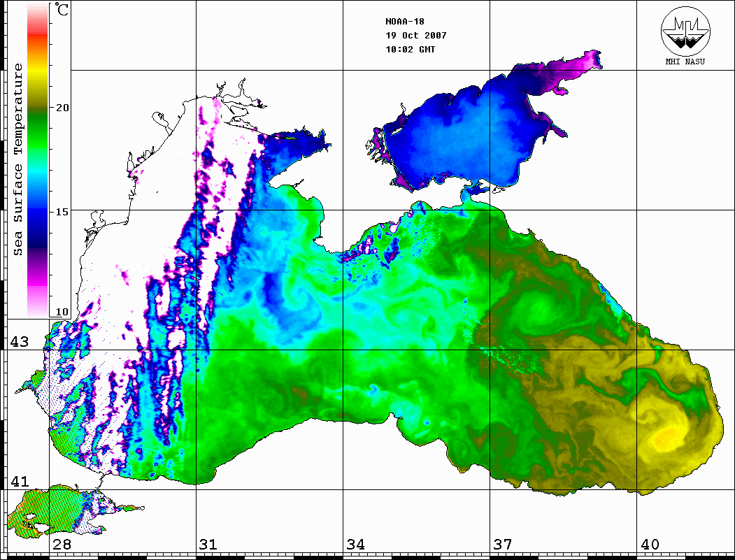735x560 pixels.
Task: Click longitude label '37'
Action: tap(503, 544)
